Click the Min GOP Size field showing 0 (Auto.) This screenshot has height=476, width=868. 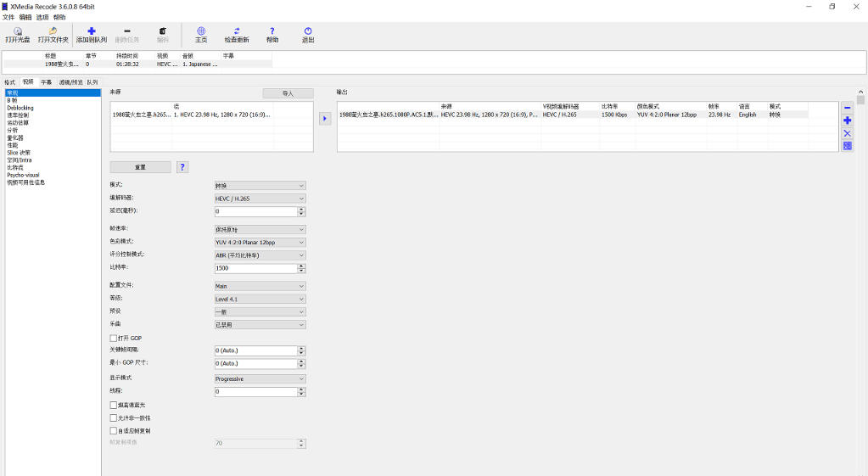255,364
